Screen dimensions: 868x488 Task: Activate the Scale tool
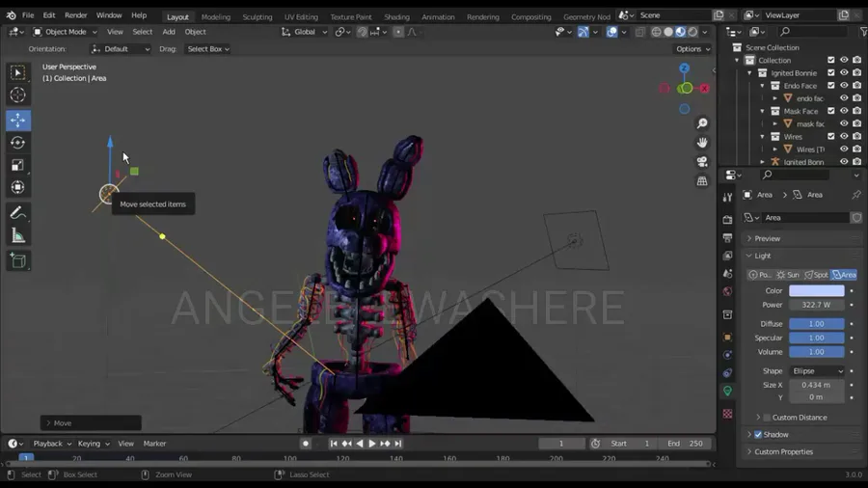coord(17,165)
